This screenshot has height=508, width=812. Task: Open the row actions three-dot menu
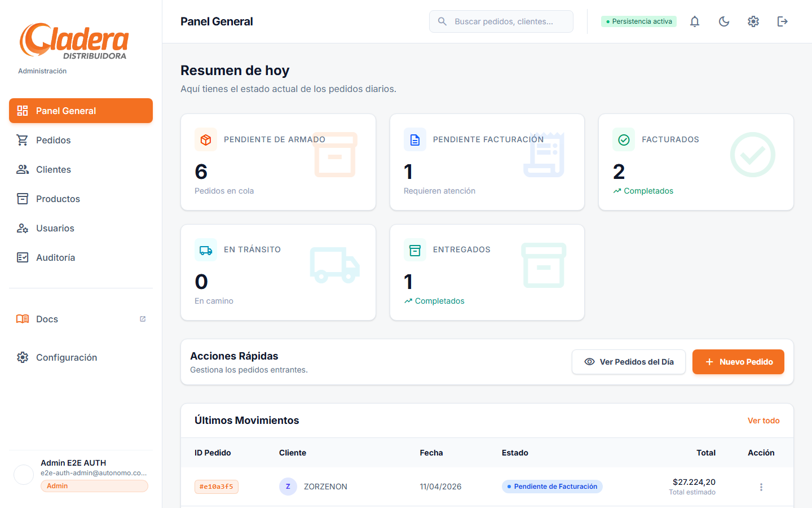point(761,487)
